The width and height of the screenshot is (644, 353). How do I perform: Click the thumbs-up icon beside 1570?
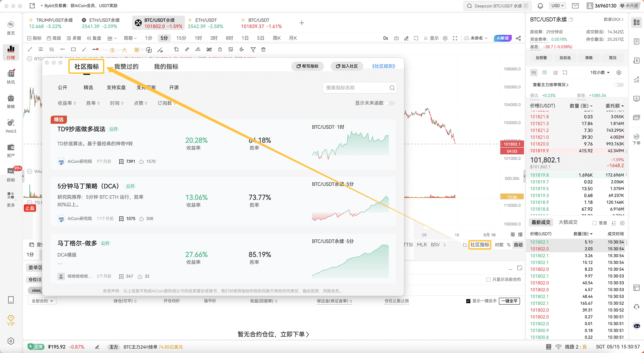pyautogui.click(x=142, y=162)
